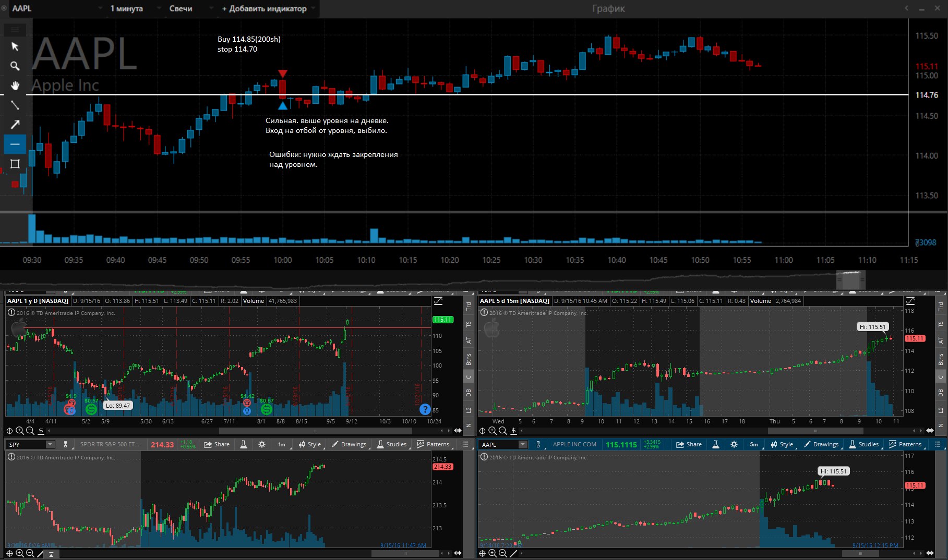
Task: Select the arrow drawing tool
Action: click(15, 124)
